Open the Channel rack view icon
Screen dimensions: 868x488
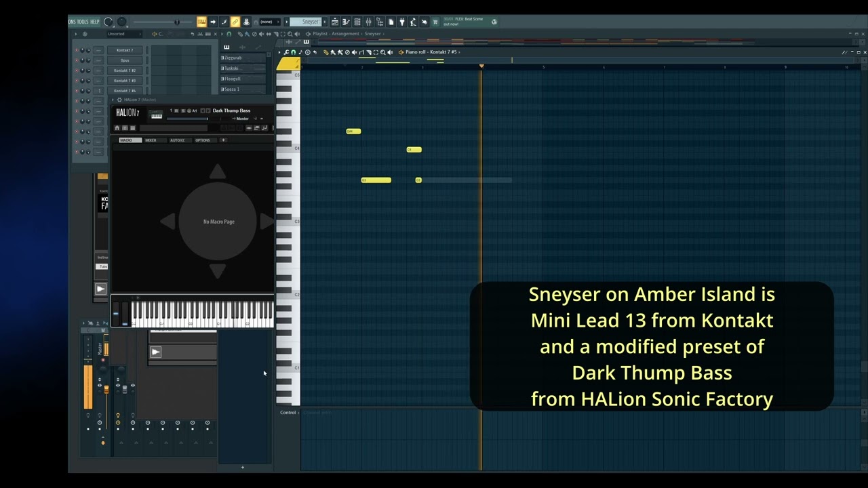tap(357, 22)
